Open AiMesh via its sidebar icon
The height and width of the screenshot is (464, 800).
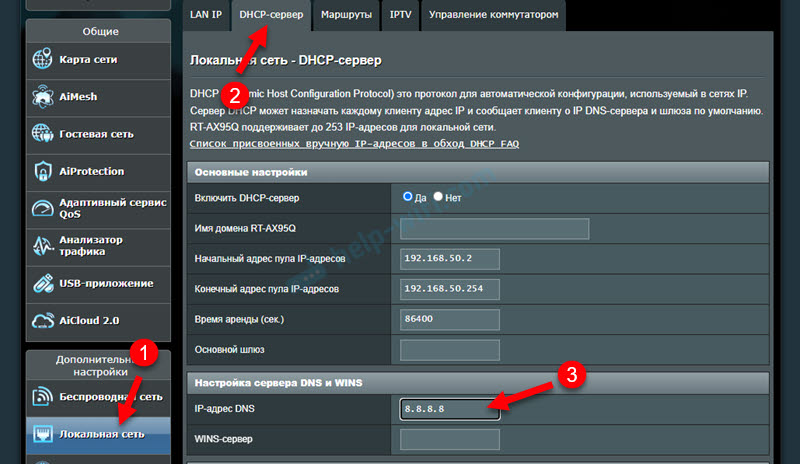[x=43, y=97]
